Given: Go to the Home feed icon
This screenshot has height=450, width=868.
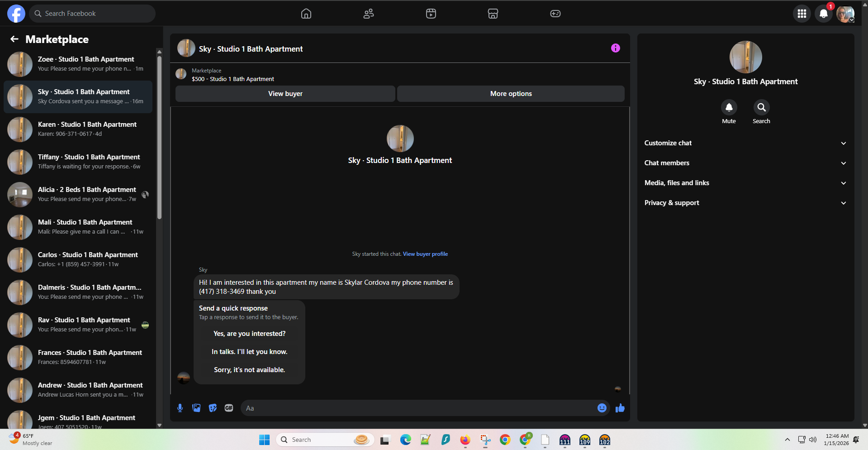Looking at the screenshot, I should [306, 14].
